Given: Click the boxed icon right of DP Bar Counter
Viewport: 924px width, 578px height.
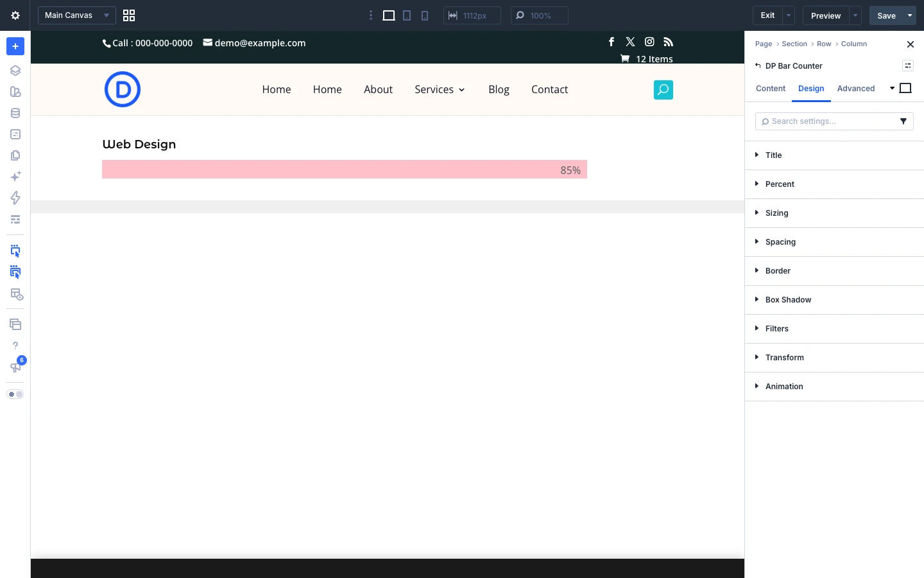Looking at the screenshot, I should tap(908, 66).
